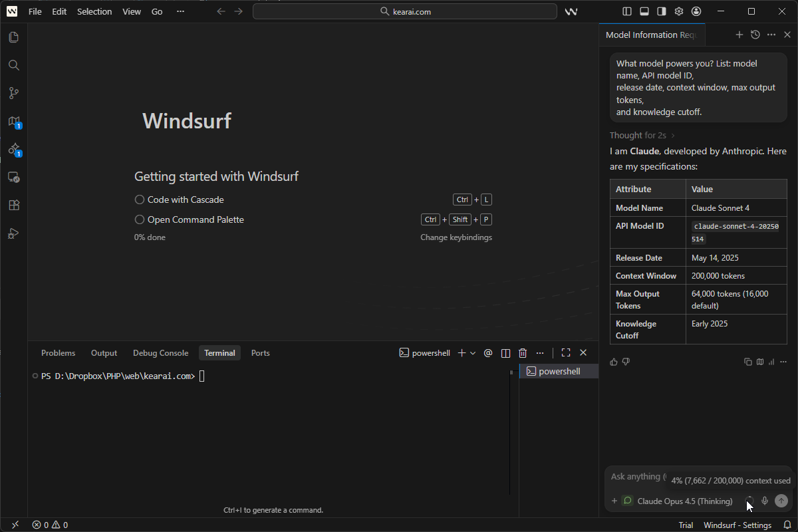
Task: Add context with the plus in the chat input
Action: (614, 501)
